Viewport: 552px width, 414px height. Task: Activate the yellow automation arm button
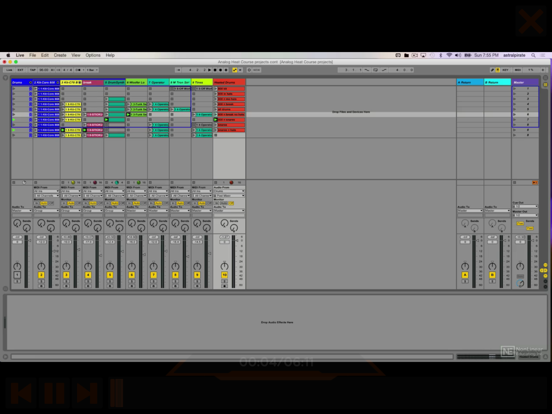pos(235,70)
